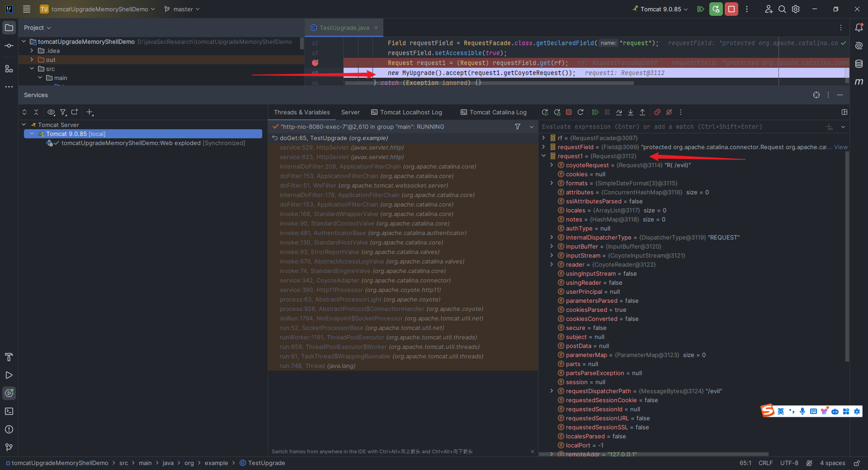The width and height of the screenshot is (868, 470).
Task: Toggle the breakpoint on line 64
Action: (315, 63)
